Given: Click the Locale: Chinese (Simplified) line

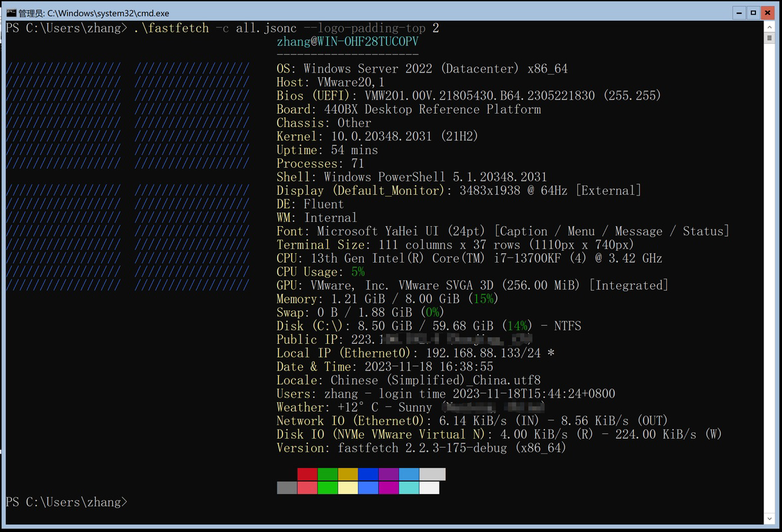Looking at the screenshot, I should pos(408,380).
